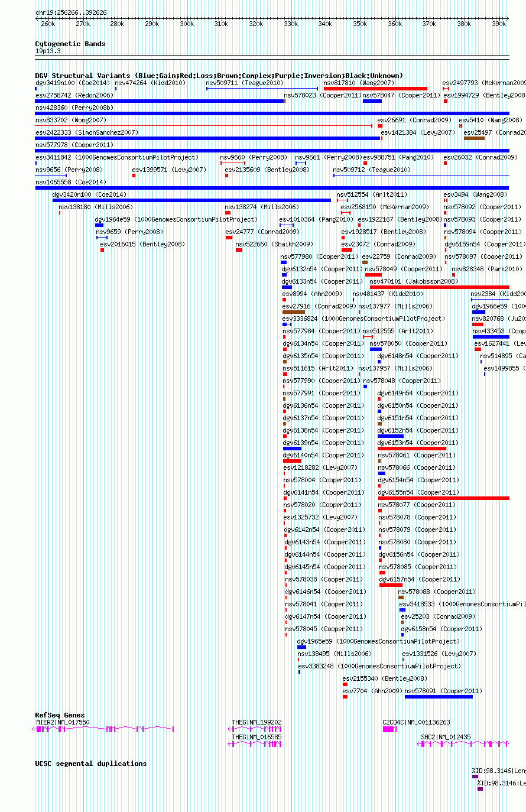Click the nsv578047 (Cooper2011) blue bar
The width and height of the screenshot is (526, 812).
click(372, 101)
